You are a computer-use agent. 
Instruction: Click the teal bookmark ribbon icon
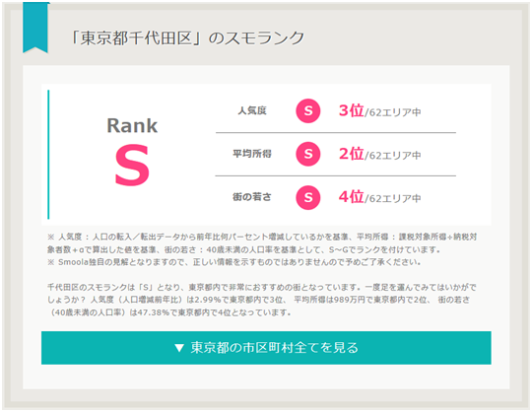point(35,28)
